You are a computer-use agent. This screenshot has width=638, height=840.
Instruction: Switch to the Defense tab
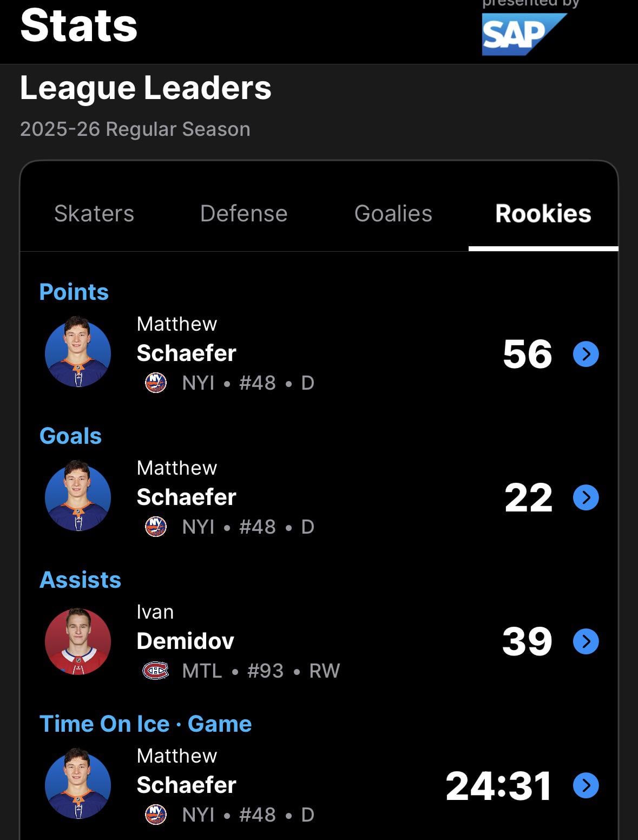(x=244, y=213)
